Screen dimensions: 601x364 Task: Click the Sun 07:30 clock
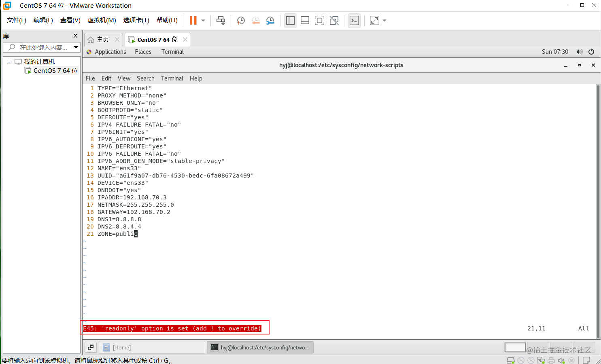(555, 52)
